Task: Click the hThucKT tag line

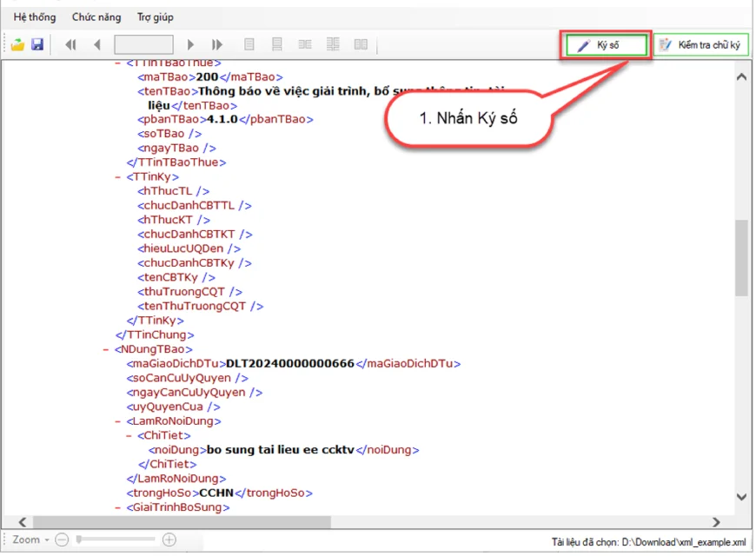Action: click(174, 221)
